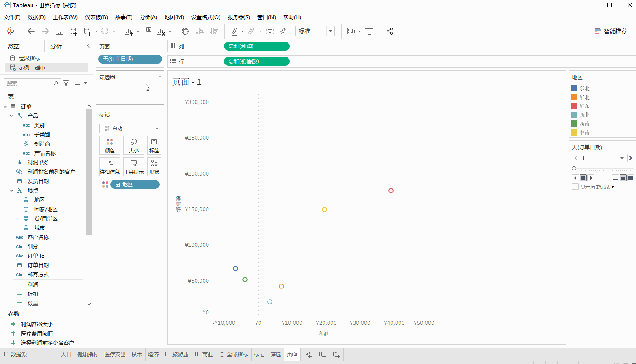Open the 设置格式(O) menu

[206, 17]
